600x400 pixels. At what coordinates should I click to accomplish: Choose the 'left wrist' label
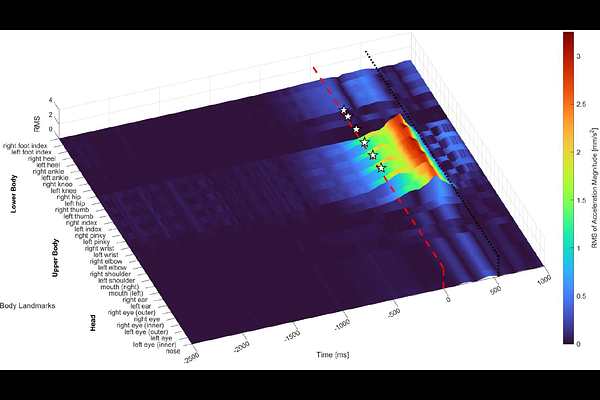coord(106,255)
